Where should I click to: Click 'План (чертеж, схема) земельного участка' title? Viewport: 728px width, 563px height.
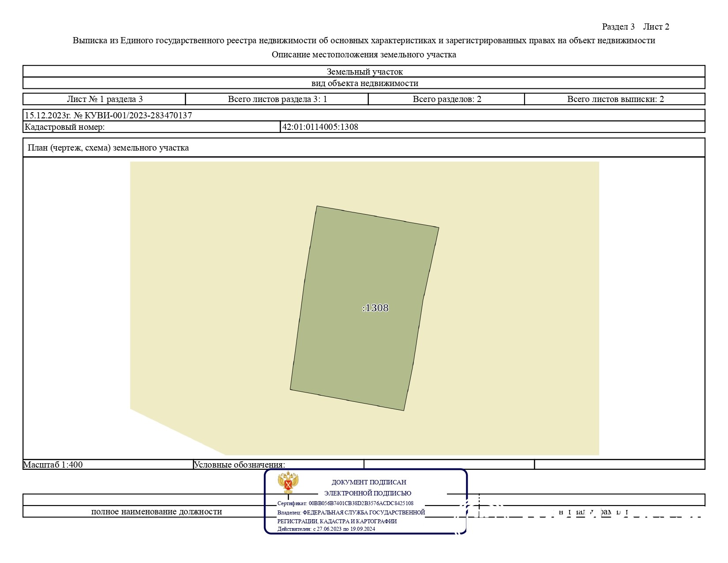coord(109,148)
